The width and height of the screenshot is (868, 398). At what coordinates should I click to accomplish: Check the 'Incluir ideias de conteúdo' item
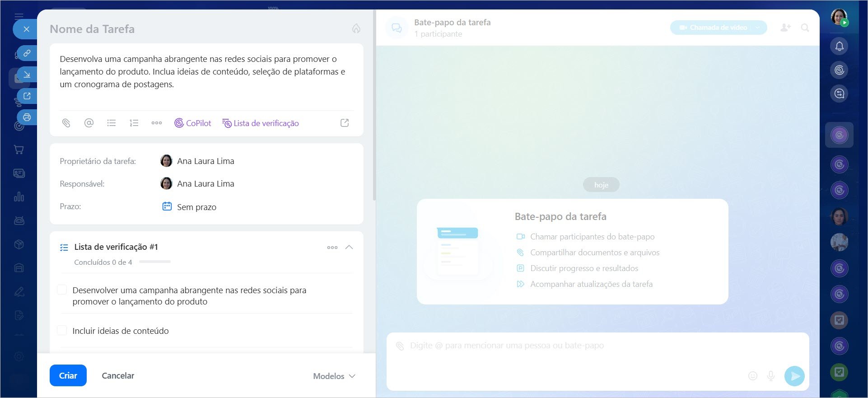pyautogui.click(x=62, y=330)
